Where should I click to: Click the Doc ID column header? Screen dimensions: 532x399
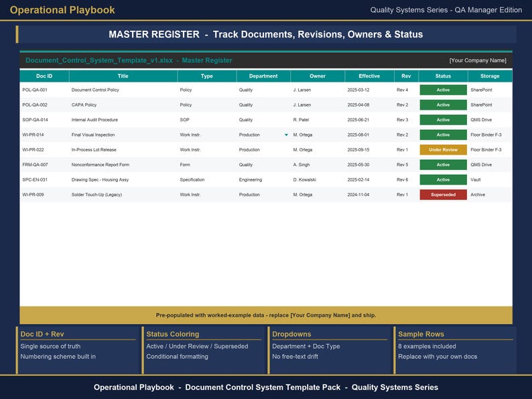[x=44, y=76]
